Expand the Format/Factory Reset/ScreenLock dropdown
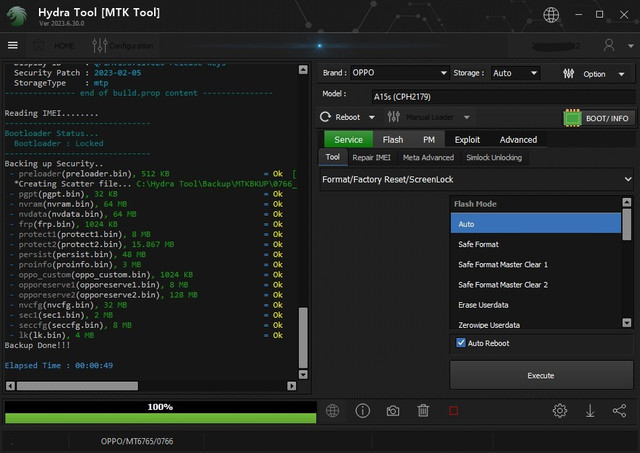The width and height of the screenshot is (640, 453). [x=476, y=180]
